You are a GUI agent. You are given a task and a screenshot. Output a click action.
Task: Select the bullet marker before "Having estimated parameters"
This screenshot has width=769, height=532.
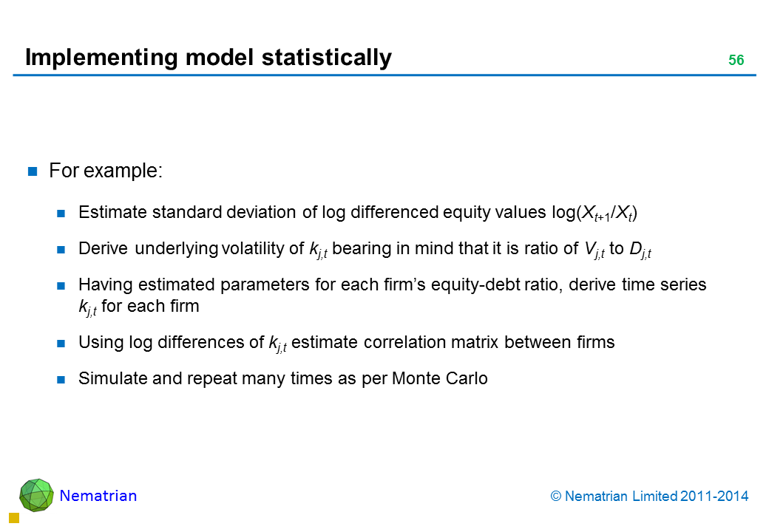(63, 285)
